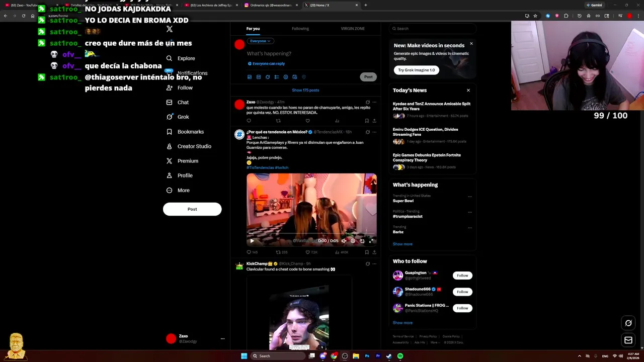Reply to the Zaxo post
The height and width of the screenshot is (362, 644).
click(249, 121)
